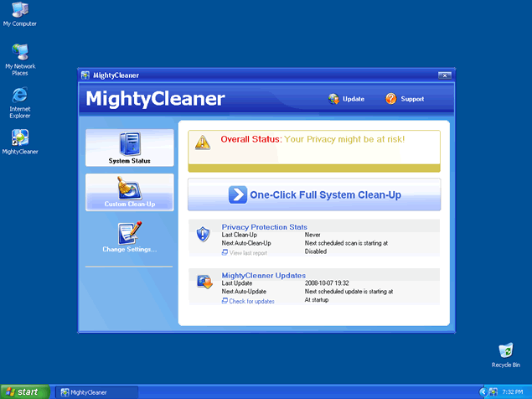This screenshot has width=532, height=399.
Task: Click the Update globe icon
Action: [333, 99]
